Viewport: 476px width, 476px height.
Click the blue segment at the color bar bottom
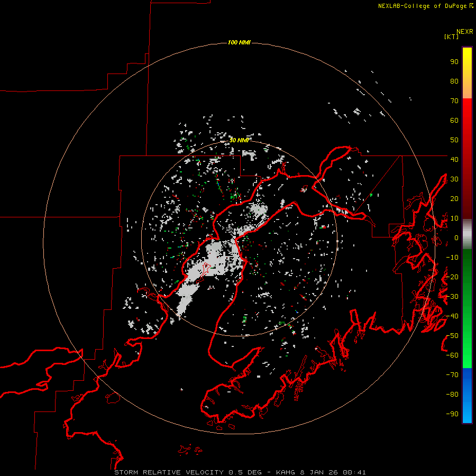click(x=467, y=396)
